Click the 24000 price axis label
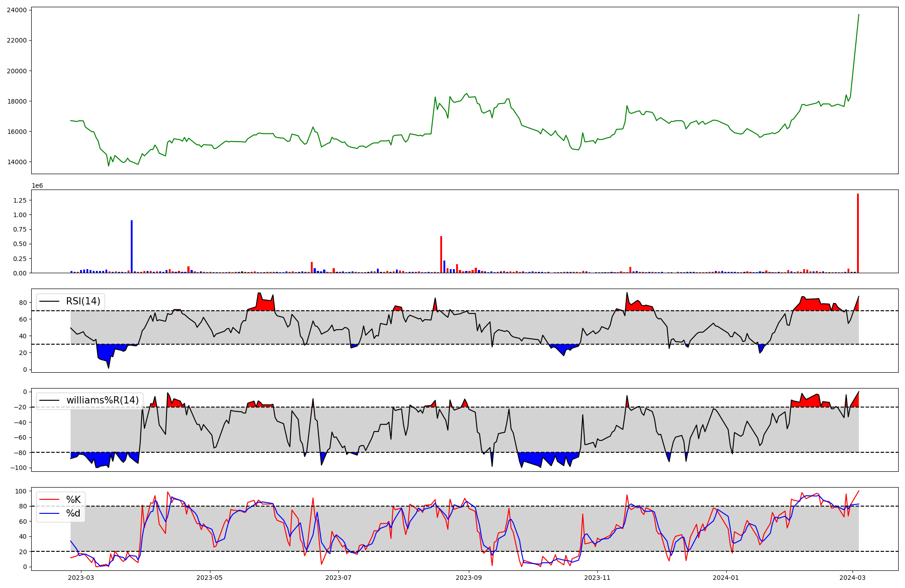This screenshot has height=588, width=905. pyautogui.click(x=17, y=10)
